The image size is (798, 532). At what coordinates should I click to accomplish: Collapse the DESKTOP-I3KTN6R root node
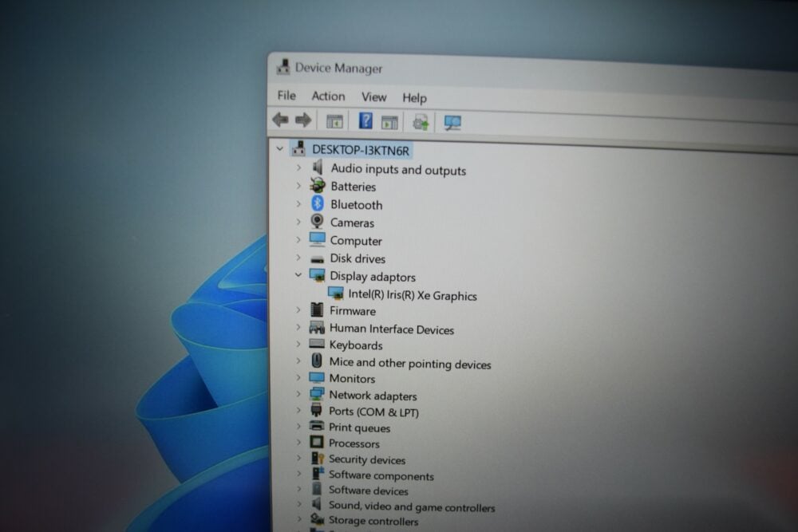click(279, 149)
